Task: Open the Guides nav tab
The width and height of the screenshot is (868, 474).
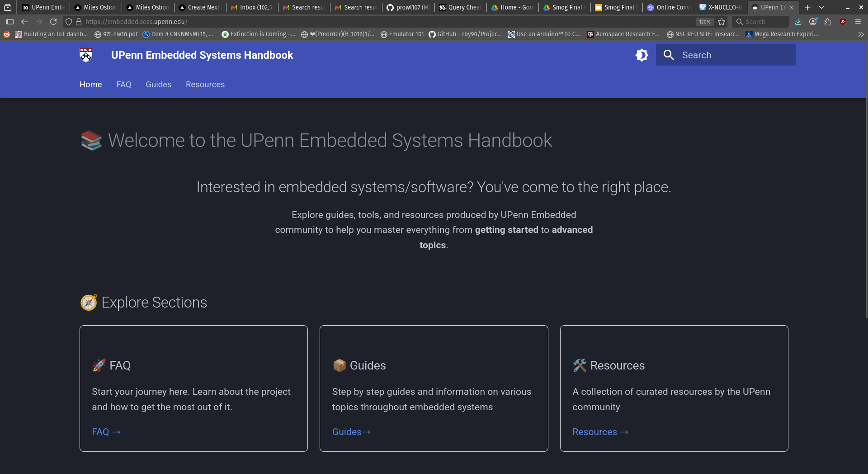Action: point(158,85)
